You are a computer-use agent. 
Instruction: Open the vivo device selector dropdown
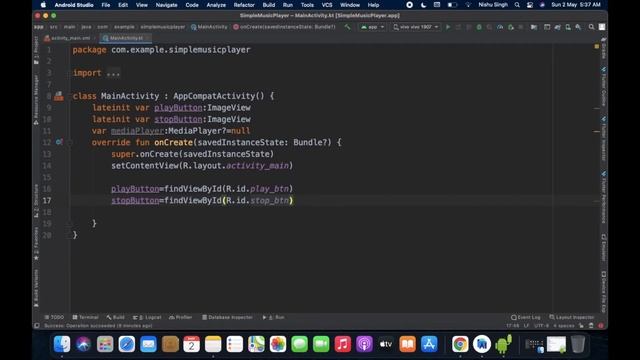(x=415, y=27)
